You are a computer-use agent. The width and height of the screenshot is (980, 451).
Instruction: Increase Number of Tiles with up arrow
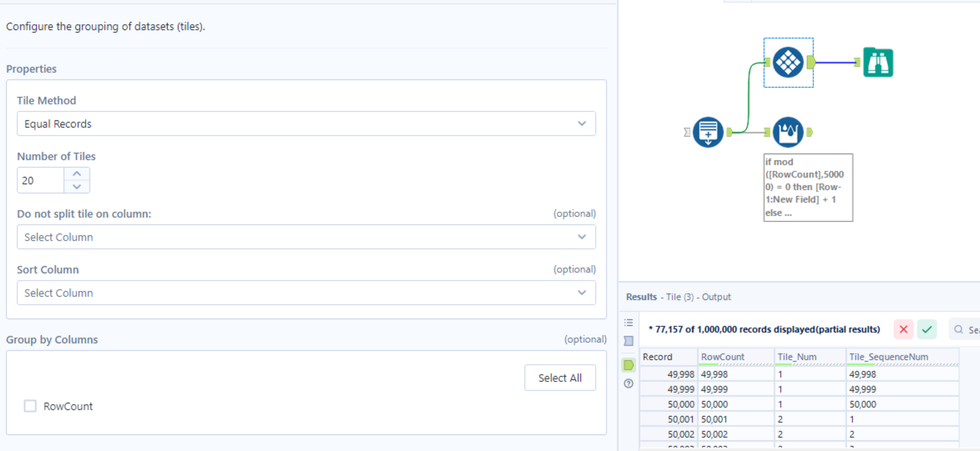click(x=77, y=174)
